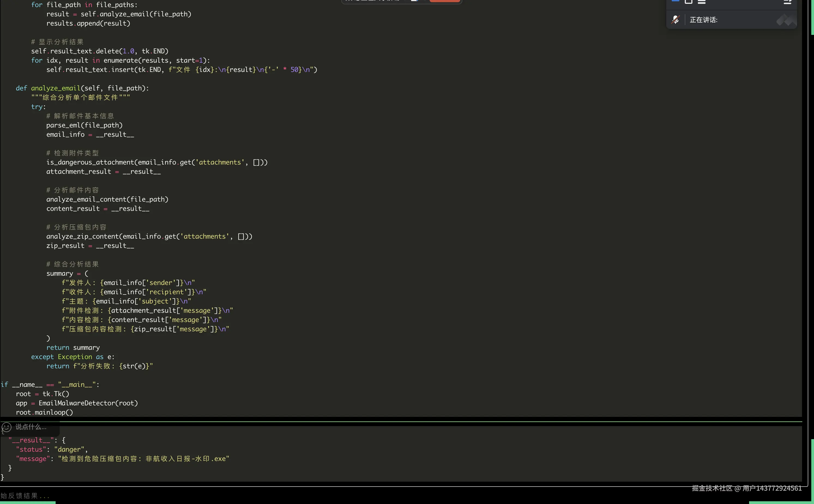Click the green progress bar at bottom left

pyautogui.click(x=28, y=502)
